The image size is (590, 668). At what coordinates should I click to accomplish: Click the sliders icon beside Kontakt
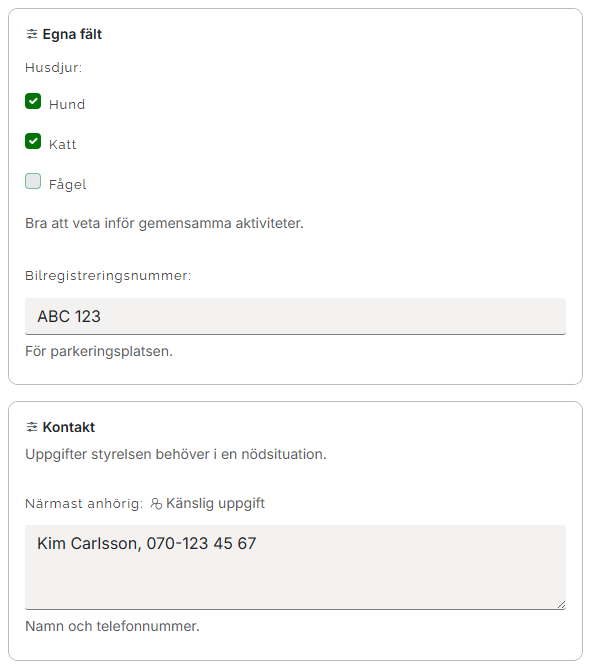pyautogui.click(x=32, y=427)
